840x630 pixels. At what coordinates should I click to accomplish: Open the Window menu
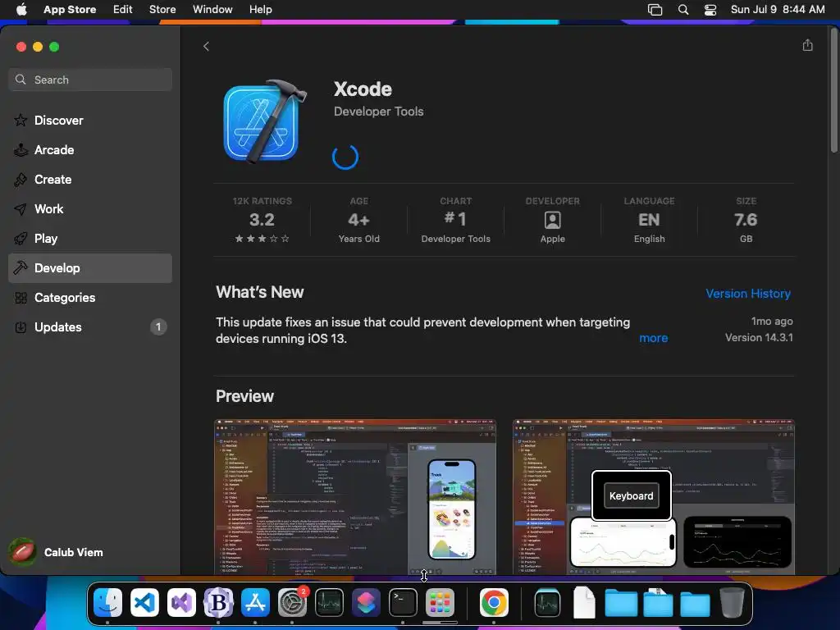pyautogui.click(x=212, y=10)
